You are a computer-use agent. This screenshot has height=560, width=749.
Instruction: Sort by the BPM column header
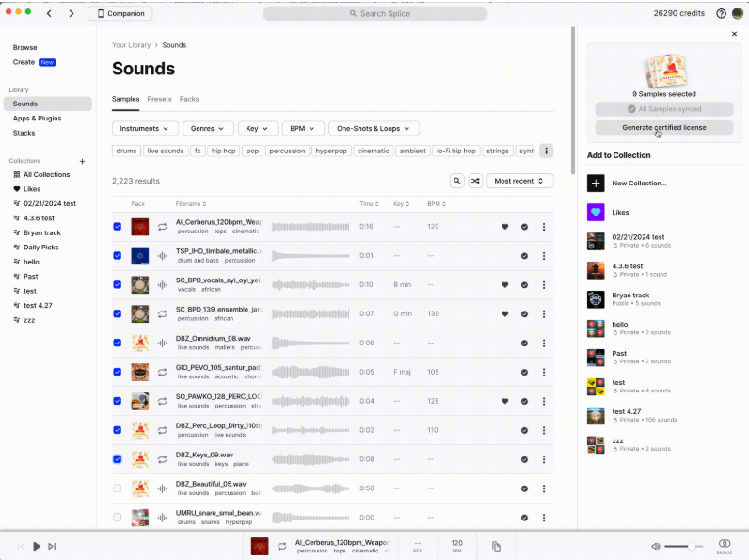point(437,204)
